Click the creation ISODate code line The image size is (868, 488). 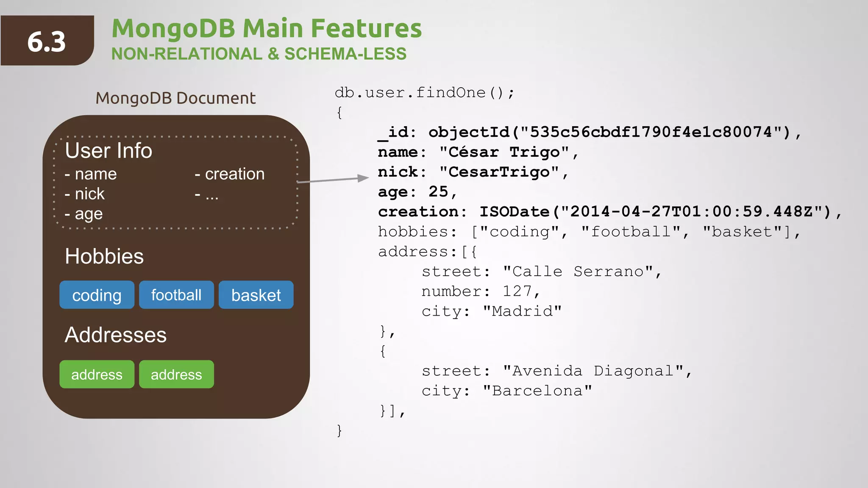tap(609, 211)
